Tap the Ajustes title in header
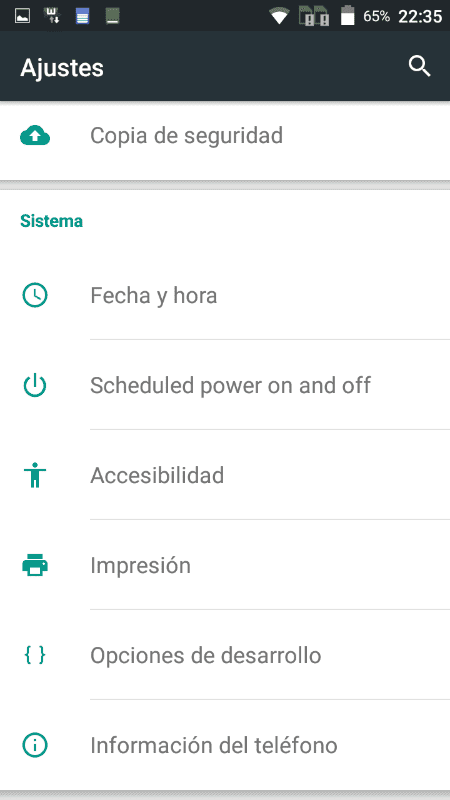Viewport: 450px width, 800px height. click(62, 68)
